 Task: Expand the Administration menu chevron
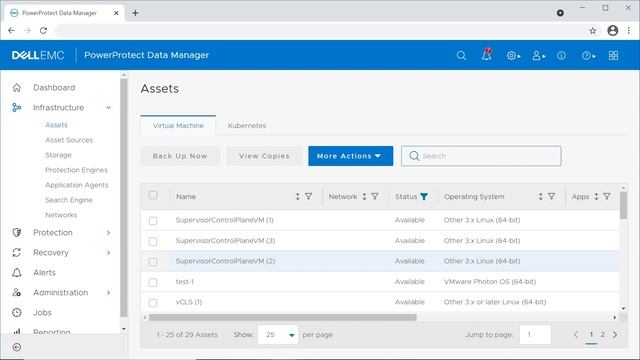pos(109,293)
